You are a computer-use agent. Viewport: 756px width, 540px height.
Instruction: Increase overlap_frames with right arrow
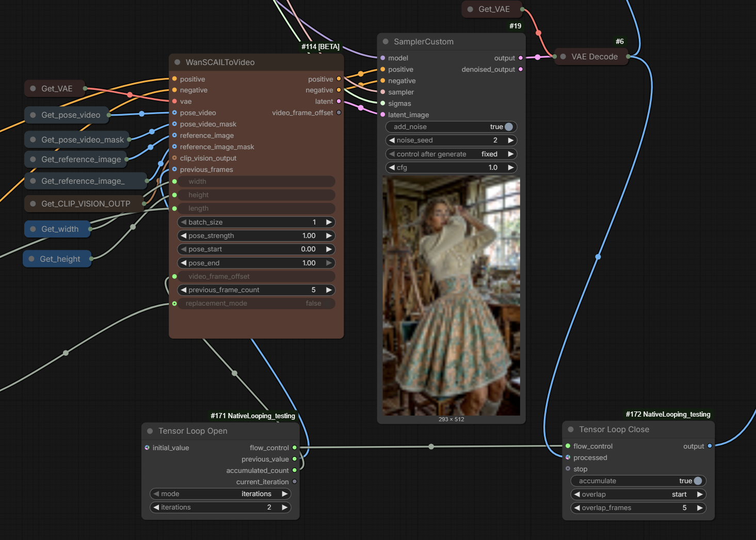pos(700,507)
